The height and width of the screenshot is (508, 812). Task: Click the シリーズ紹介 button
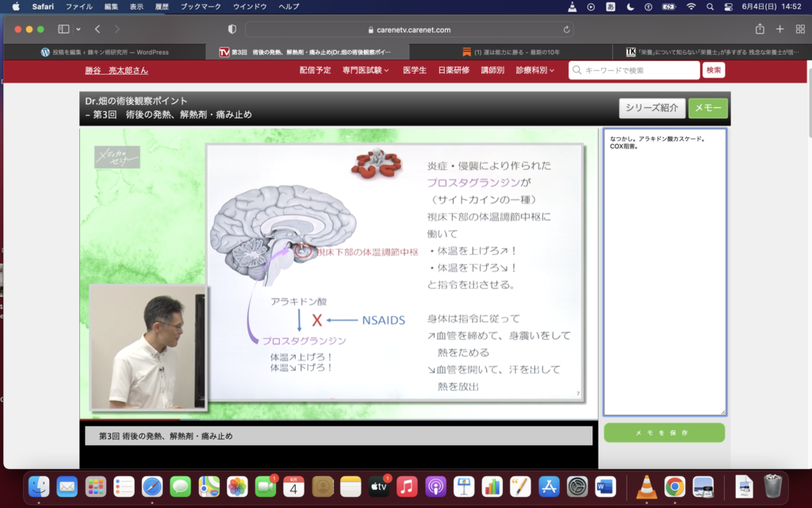651,109
